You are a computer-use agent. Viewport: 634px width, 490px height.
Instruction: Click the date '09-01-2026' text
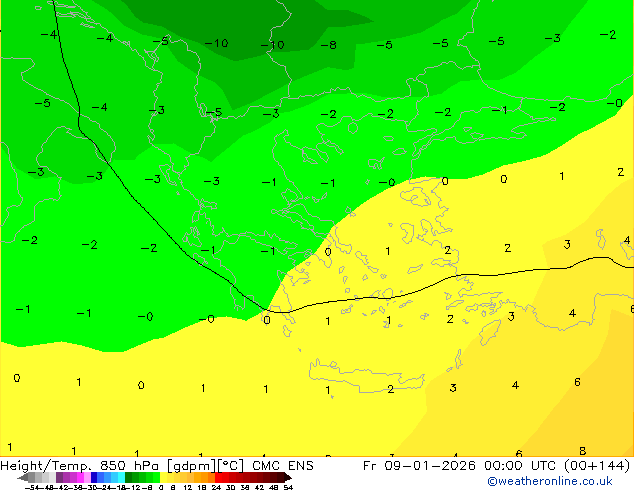(429, 466)
